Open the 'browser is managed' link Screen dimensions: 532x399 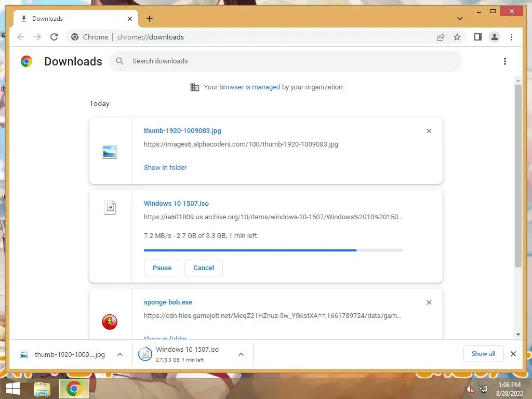[x=250, y=87]
